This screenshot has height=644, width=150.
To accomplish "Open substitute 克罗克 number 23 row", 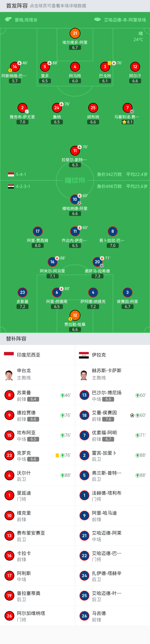I will click(37, 455).
